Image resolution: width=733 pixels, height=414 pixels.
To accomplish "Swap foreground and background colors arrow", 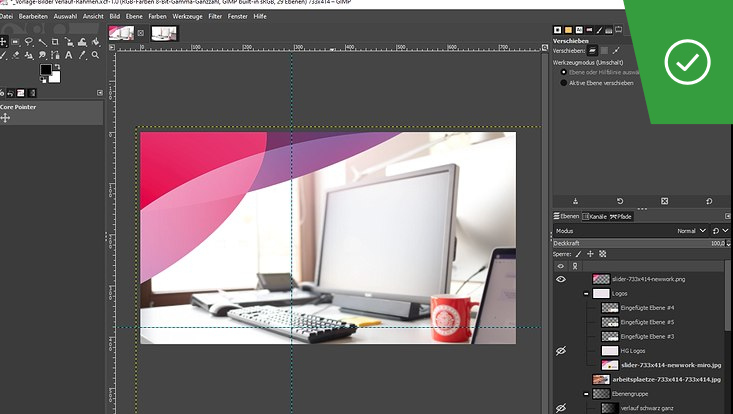I will [57, 67].
